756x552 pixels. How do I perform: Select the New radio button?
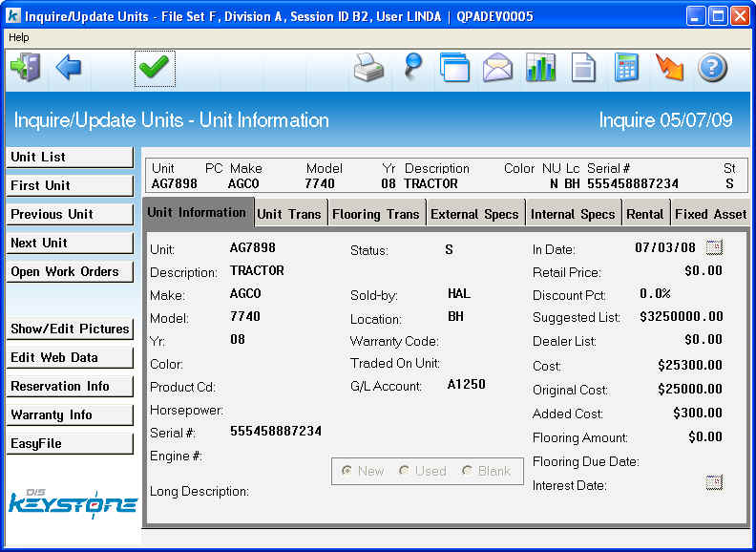point(346,471)
